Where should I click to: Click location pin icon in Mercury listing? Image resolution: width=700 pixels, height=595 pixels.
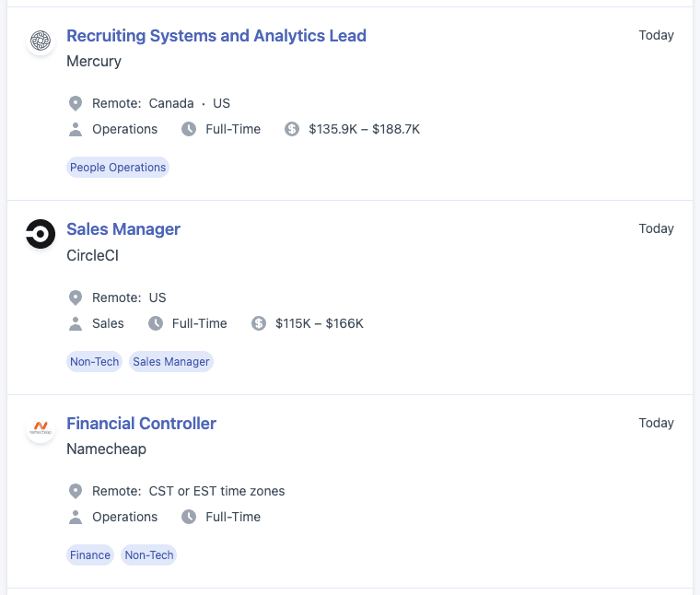pos(76,103)
